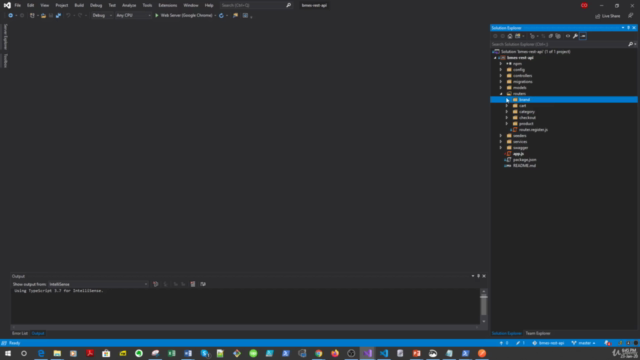Expand the controllers folder
The height and width of the screenshot is (360, 640).
[501, 76]
